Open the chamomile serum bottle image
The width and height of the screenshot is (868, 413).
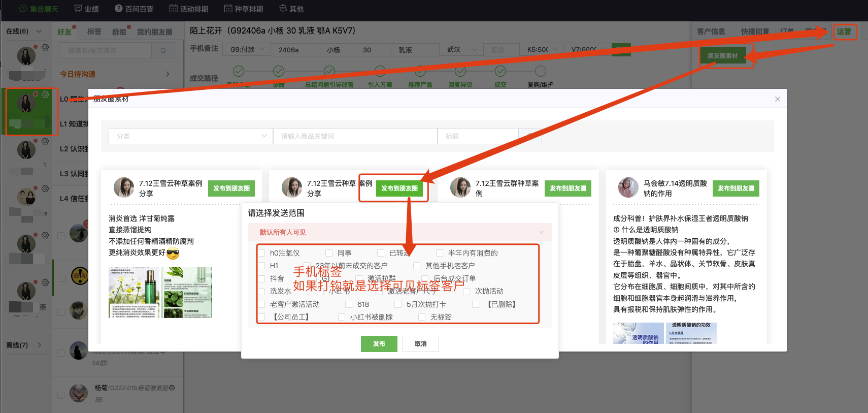pyautogui.click(x=135, y=293)
